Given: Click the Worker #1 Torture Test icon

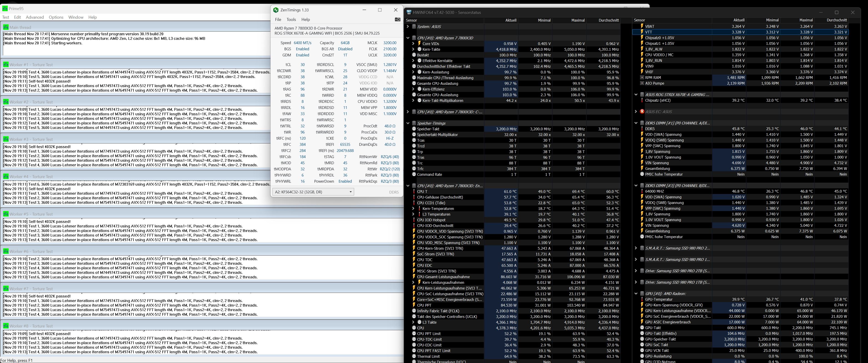Looking at the screenshot, I should [x=6, y=64].
